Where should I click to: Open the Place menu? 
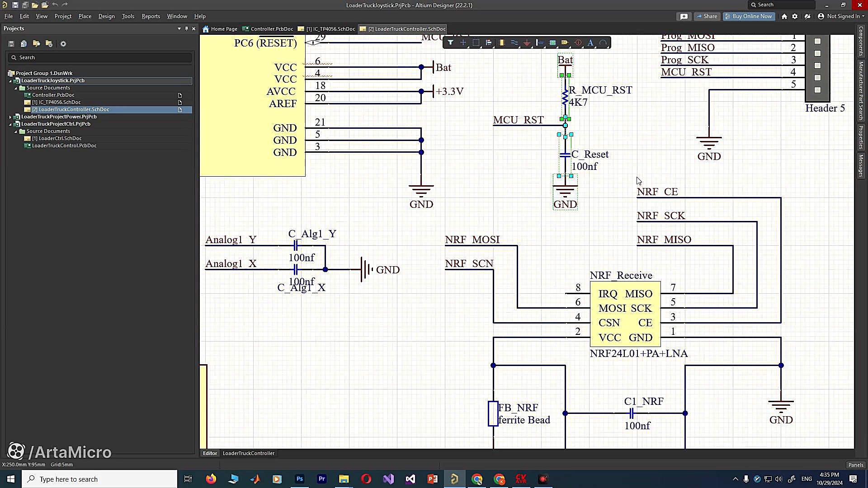[85, 16]
